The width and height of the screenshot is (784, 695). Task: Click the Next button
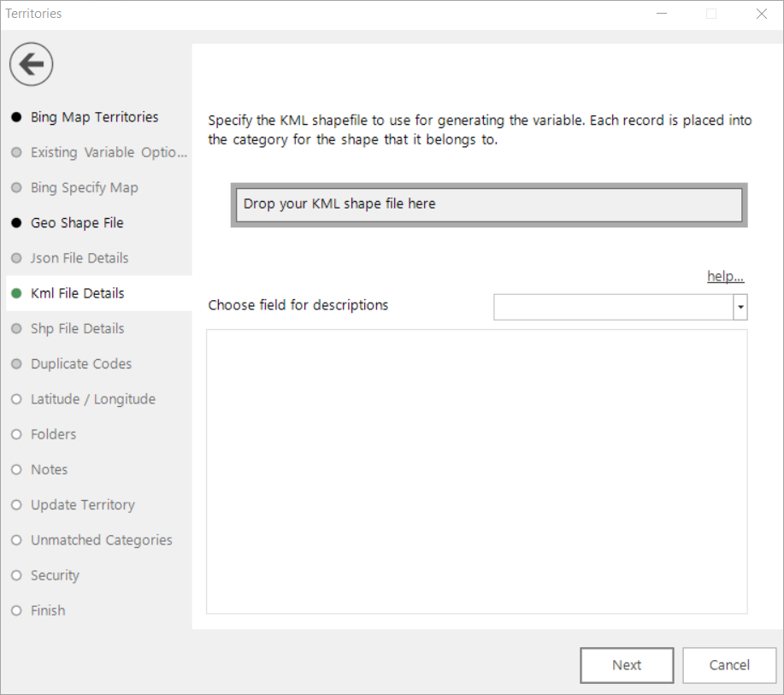[627, 665]
